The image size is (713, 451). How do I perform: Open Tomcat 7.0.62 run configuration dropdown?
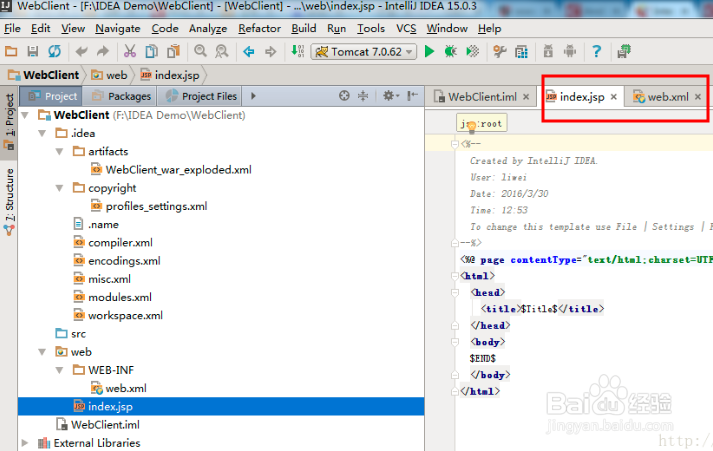click(x=364, y=52)
